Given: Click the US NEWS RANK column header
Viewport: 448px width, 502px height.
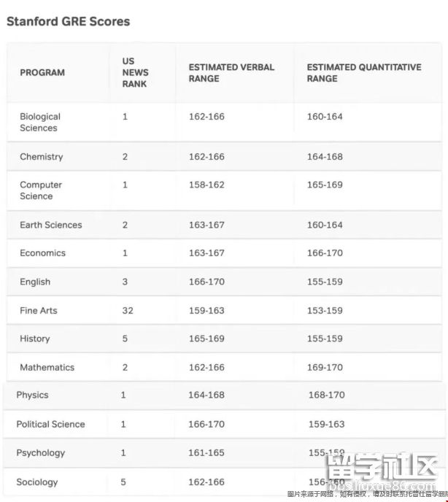Looking at the screenshot, I should [x=135, y=73].
